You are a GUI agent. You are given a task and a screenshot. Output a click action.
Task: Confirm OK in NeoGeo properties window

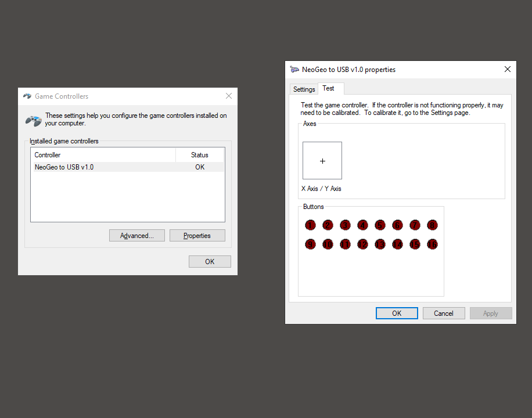click(x=397, y=313)
